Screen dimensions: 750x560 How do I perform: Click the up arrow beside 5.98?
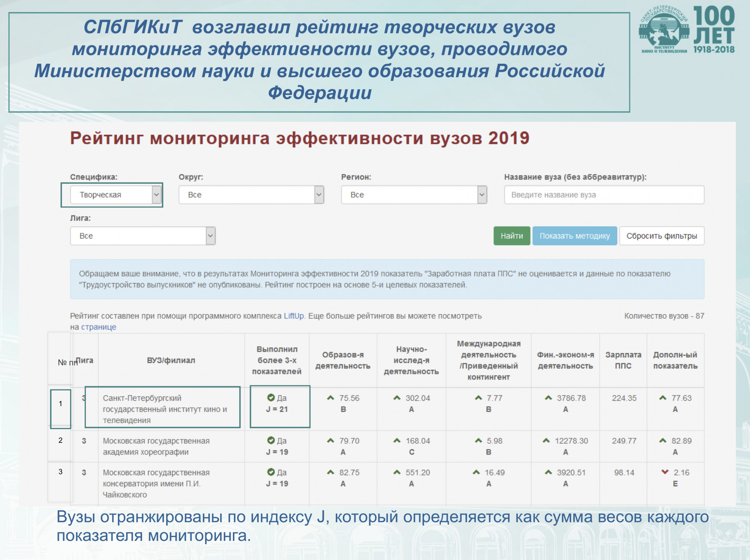coord(478,440)
